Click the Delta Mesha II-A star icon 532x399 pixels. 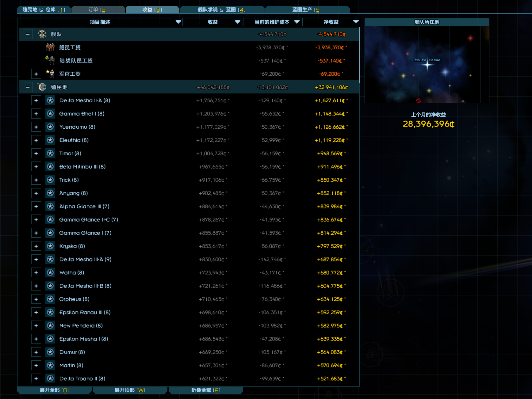[50, 100]
